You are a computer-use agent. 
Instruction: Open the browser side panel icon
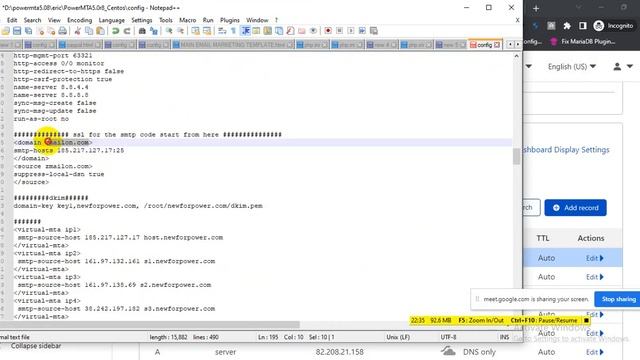click(x=582, y=26)
